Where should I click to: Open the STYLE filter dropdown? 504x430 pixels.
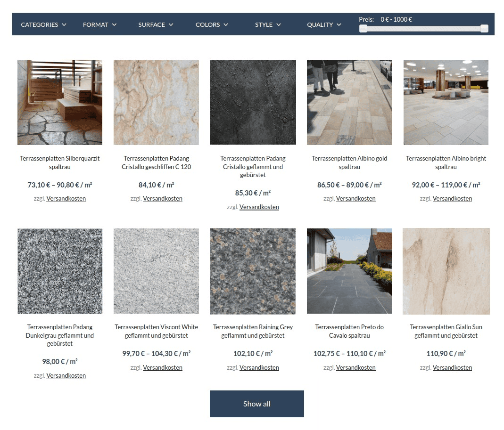click(x=267, y=24)
